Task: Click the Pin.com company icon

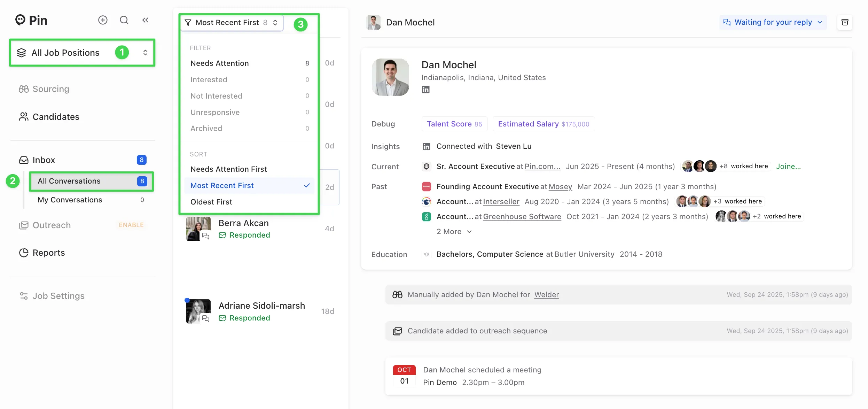Action: (x=427, y=167)
